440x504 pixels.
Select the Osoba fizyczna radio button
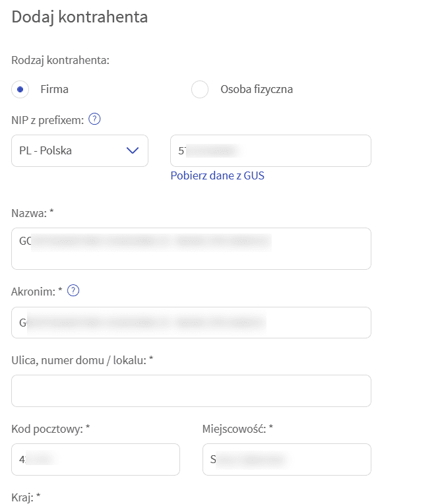click(200, 89)
